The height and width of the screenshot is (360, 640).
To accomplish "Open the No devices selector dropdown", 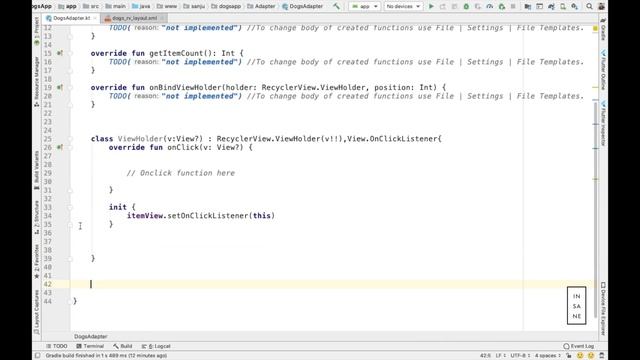I will pos(403,6).
